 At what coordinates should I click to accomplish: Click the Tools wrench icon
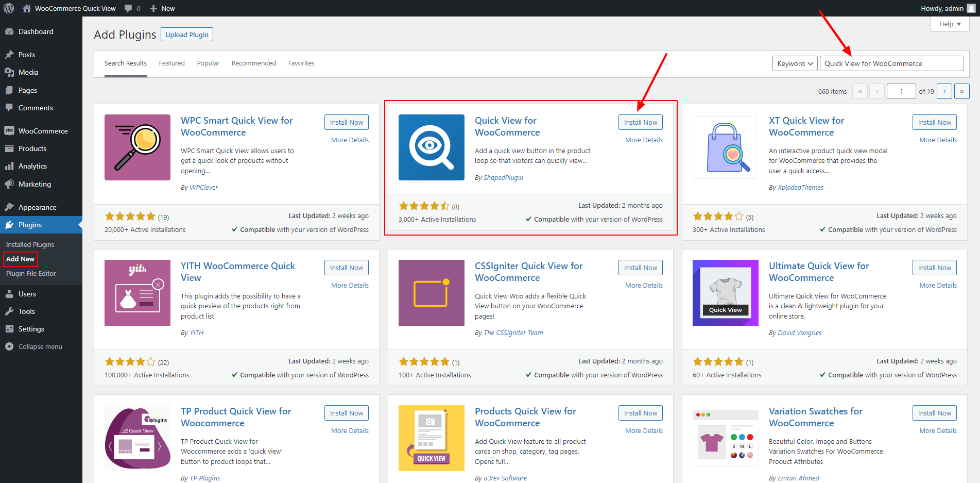(9, 311)
